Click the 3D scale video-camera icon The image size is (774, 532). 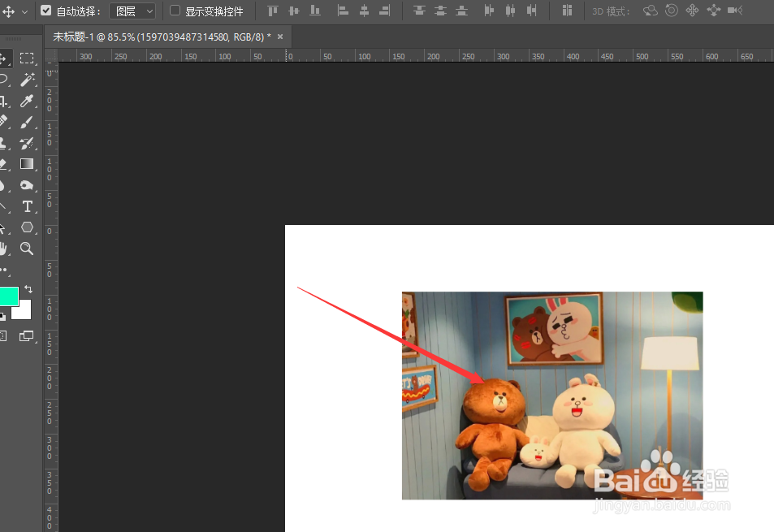735,10
